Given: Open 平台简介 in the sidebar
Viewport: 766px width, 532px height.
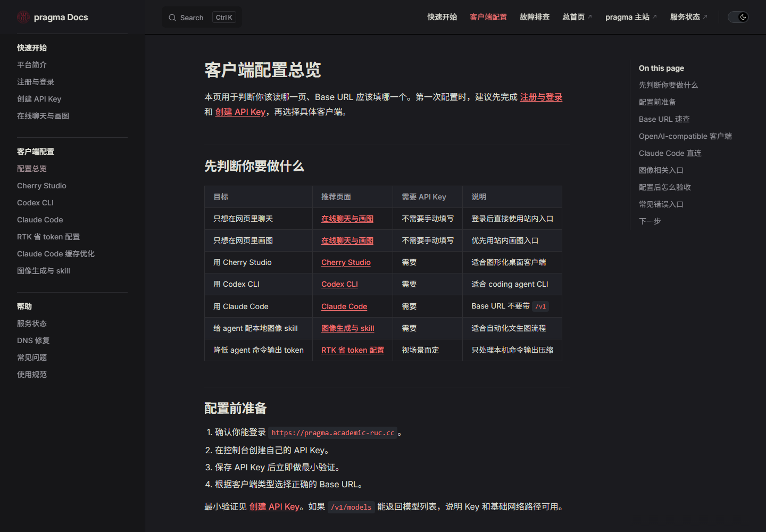Looking at the screenshot, I should pyautogui.click(x=32, y=65).
